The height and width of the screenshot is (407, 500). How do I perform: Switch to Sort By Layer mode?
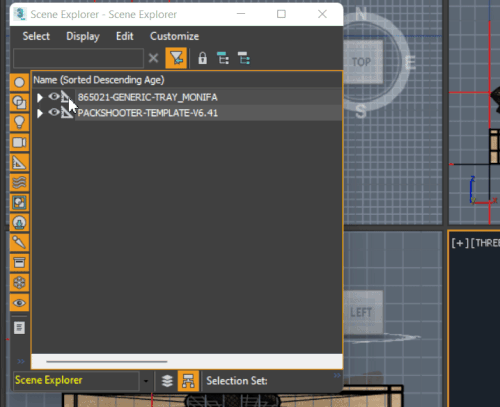[167, 381]
